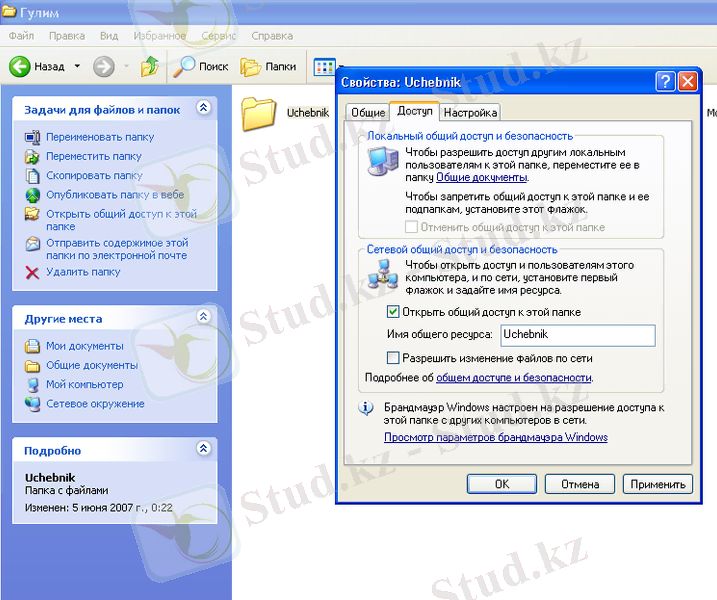Switch to the Настройка tab
Screen dimensions: 717x600
[470, 112]
